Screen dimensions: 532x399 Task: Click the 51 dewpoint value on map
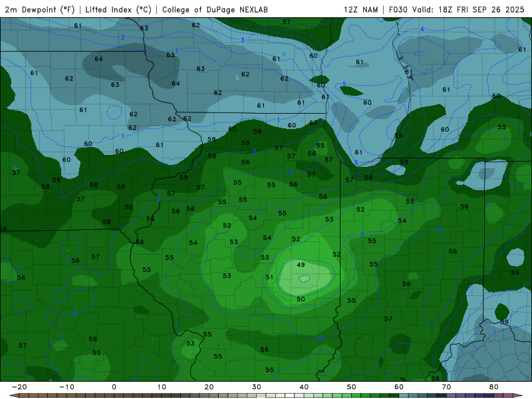269,277
